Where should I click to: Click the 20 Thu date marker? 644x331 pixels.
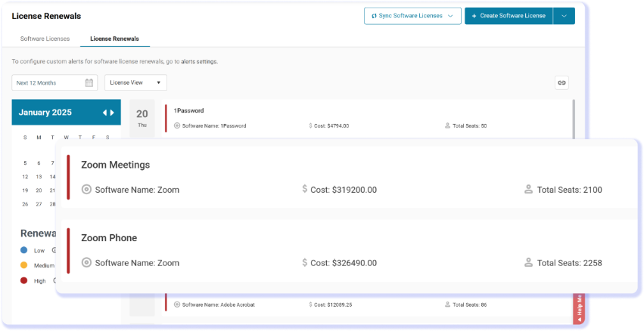(142, 118)
